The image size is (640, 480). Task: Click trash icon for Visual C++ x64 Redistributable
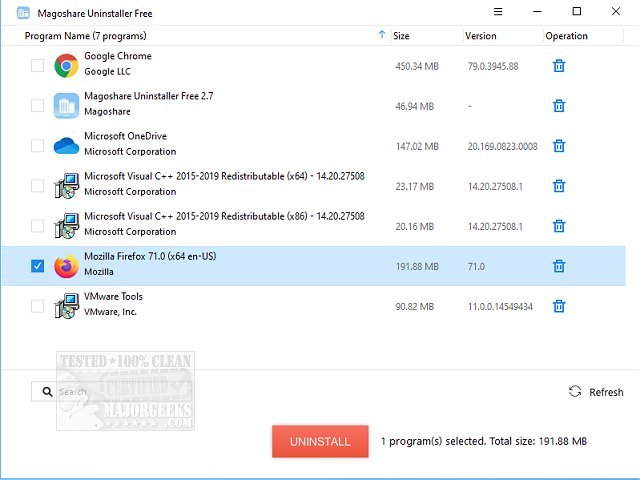pyautogui.click(x=559, y=186)
